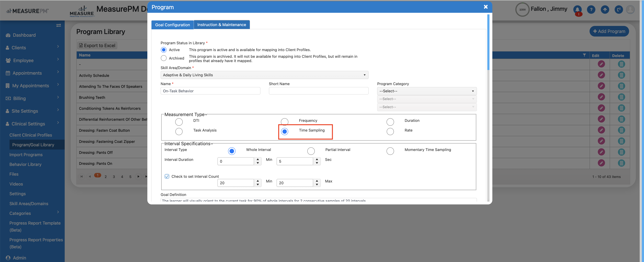Image resolution: width=644 pixels, height=262 pixels.
Task: Open the help question mark icon
Action: pos(591,10)
